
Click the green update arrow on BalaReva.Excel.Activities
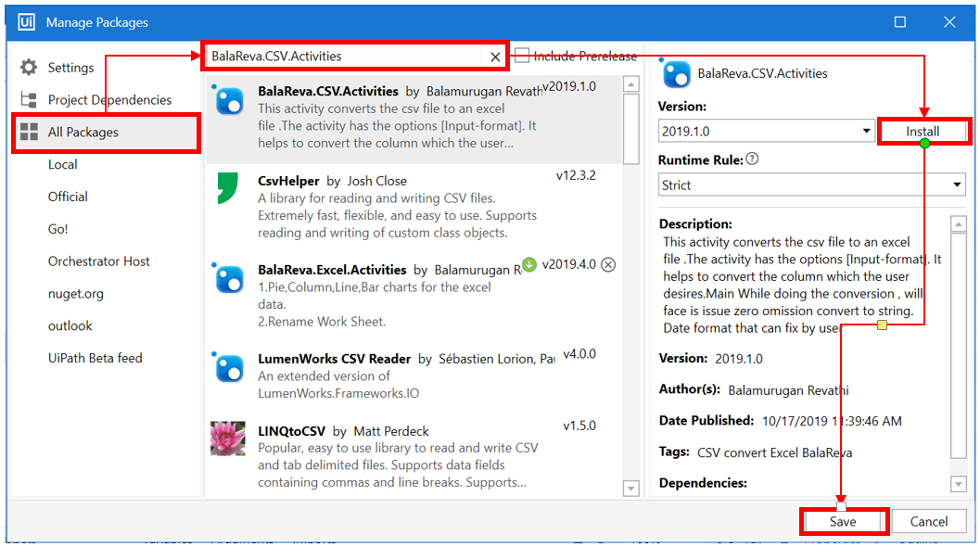(x=529, y=264)
